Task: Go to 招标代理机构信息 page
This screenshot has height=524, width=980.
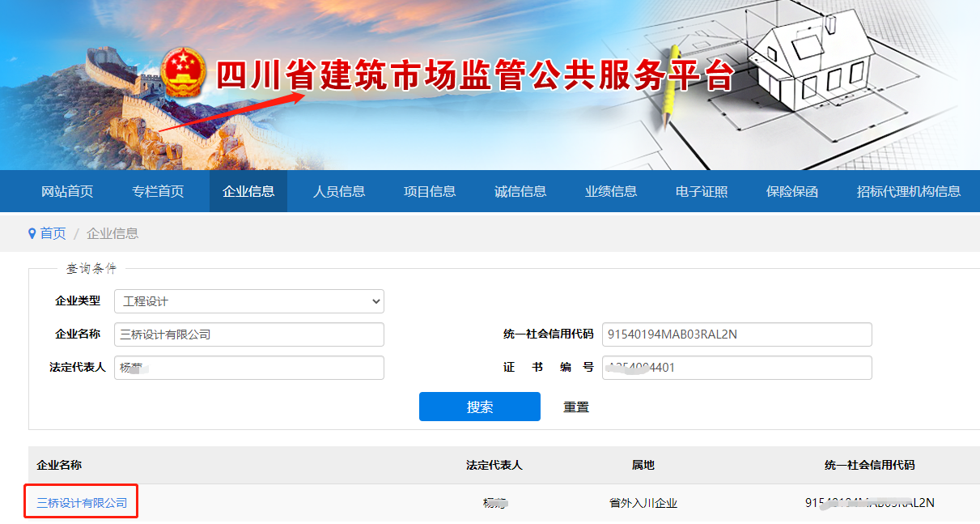Action: tap(908, 192)
